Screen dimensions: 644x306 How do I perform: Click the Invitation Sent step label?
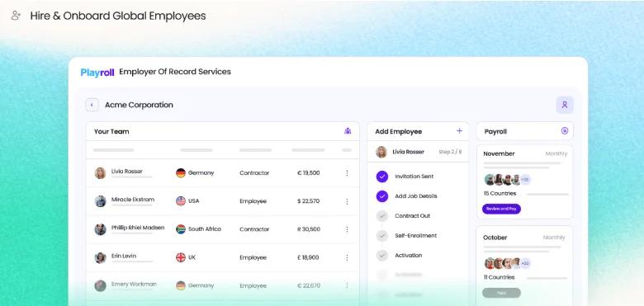click(414, 177)
